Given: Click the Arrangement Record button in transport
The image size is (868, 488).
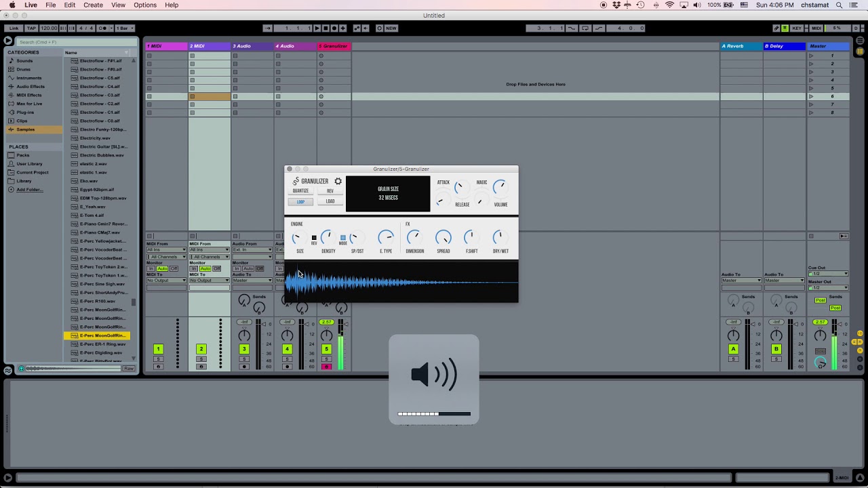Looking at the screenshot, I should click(334, 28).
